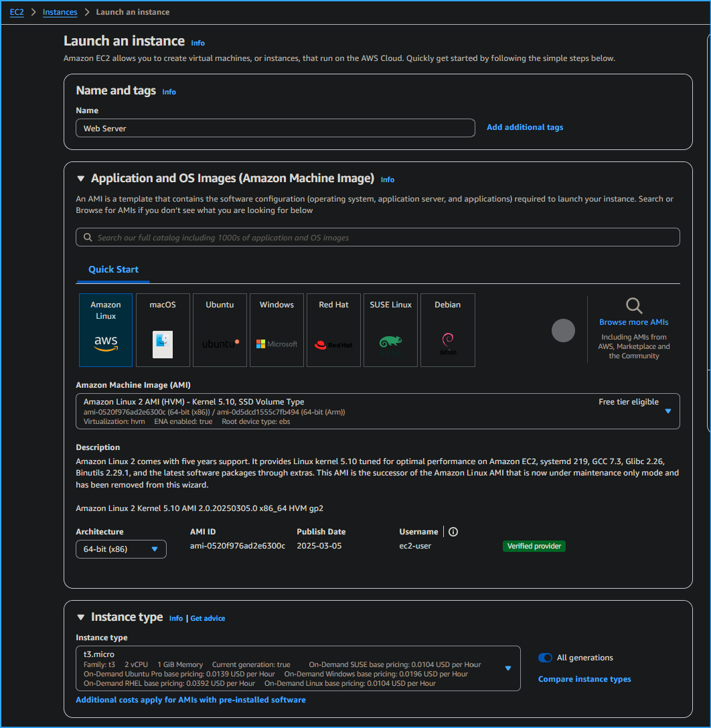Toggle the All generations switch
Screen dimensions: 711x728
[x=545, y=658]
